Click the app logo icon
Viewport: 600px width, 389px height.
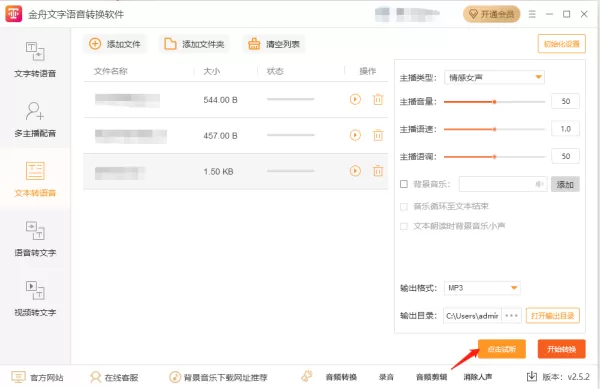[x=13, y=14]
